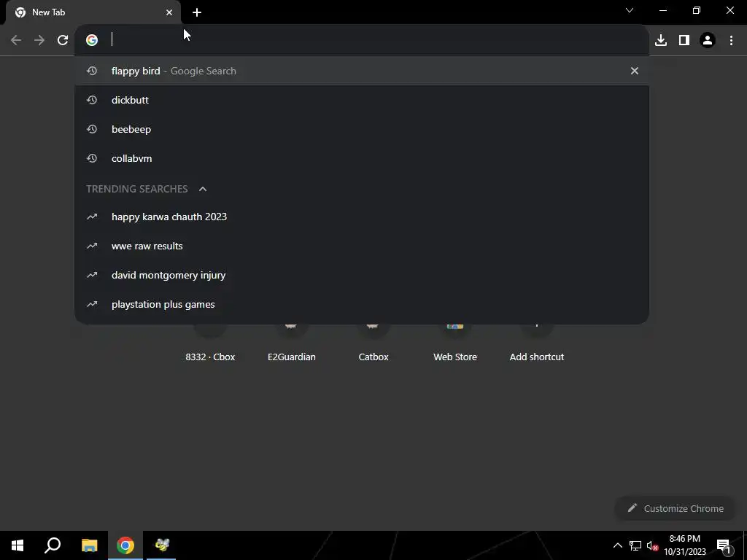Open the notification center icon
The width and height of the screenshot is (747, 560).
coord(724,545)
